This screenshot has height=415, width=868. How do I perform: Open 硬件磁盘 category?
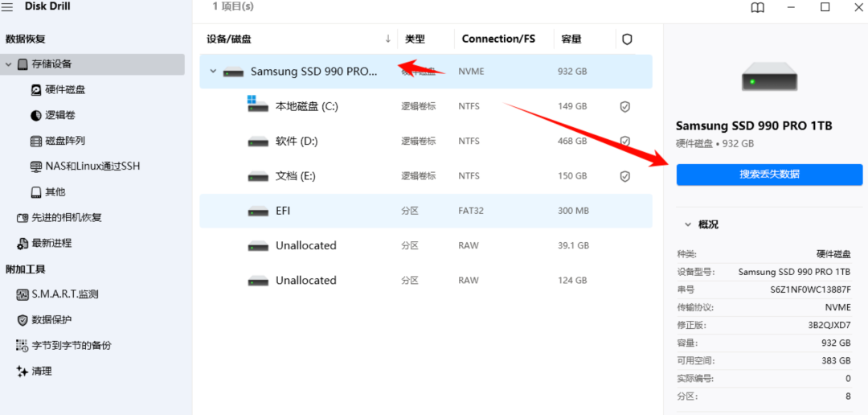[65, 90]
